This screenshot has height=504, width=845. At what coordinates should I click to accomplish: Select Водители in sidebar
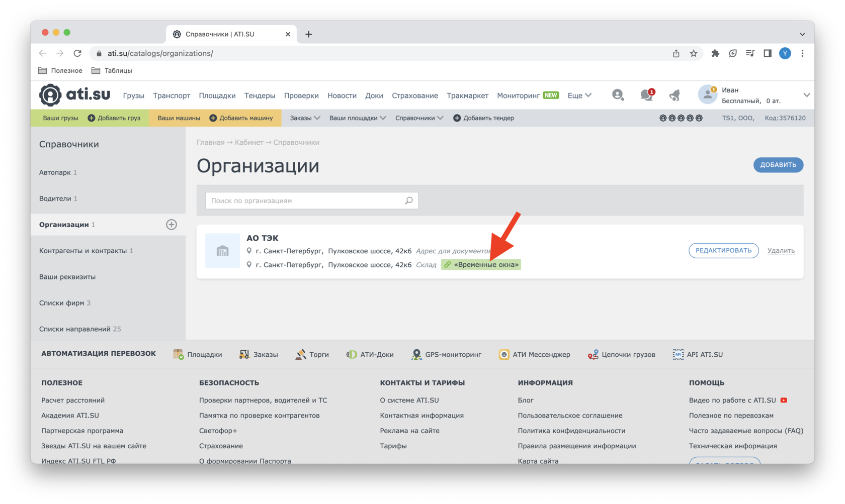point(108,198)
